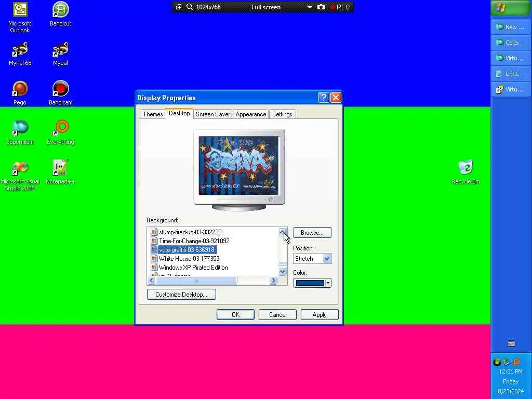Image resolution: width=532 pixels, height=399 pixels.
Task: Click the horizontal scrollbar thumb in background list
Action: click(x=196, y=281)
